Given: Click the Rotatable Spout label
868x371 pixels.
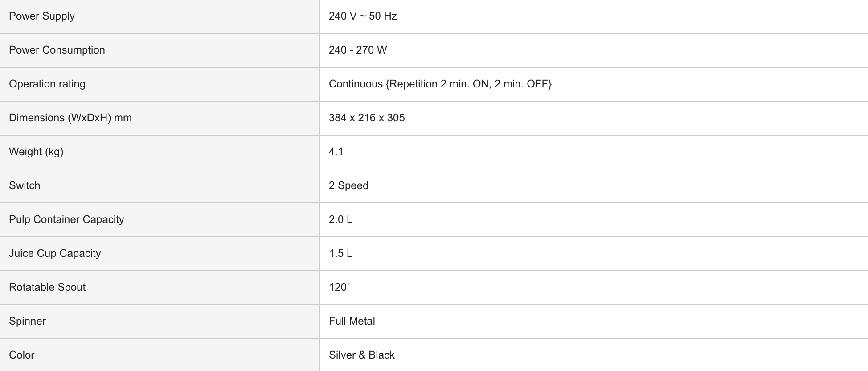Looking at the screenshot, I should pos(47,287).
